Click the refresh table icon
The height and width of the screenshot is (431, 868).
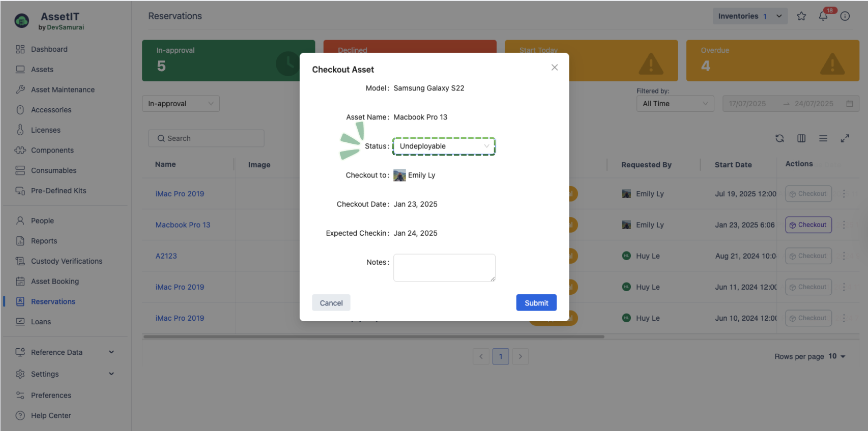(x=779, y=138)
